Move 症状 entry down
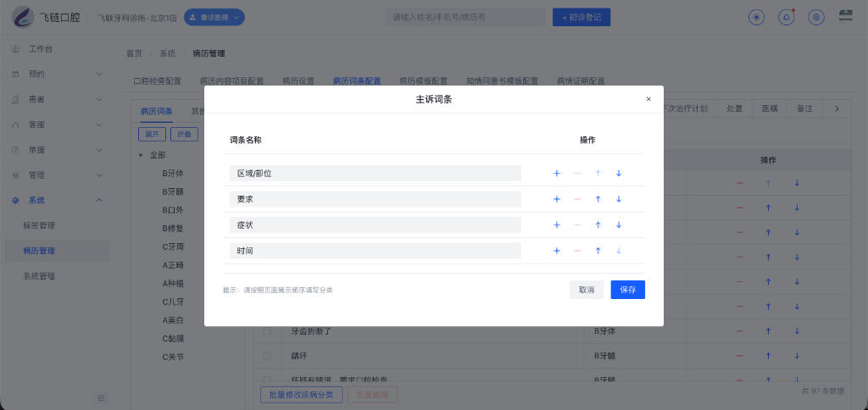 (619, 225)
